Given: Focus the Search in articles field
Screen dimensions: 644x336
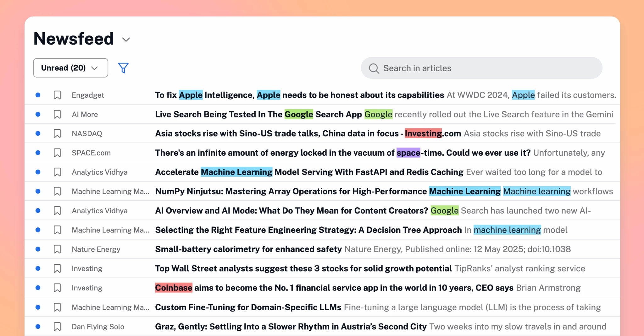Looking at the screenshot, I should point(487,68).
